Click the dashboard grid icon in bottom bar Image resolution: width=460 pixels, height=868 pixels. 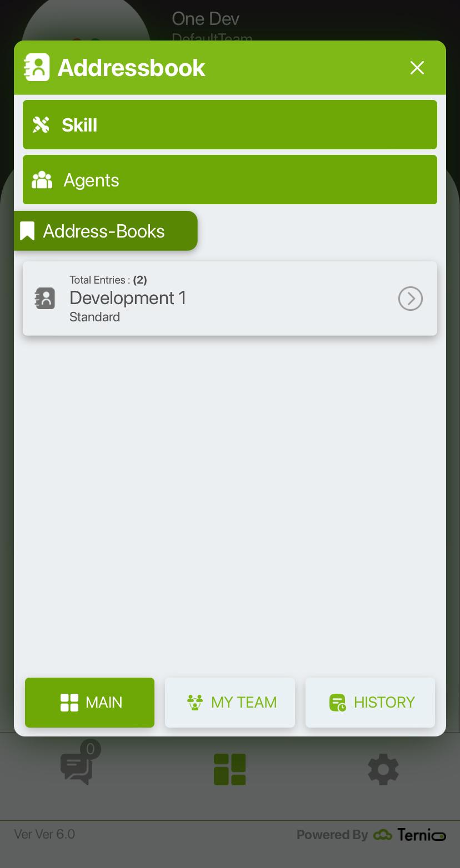pos(230,769)
